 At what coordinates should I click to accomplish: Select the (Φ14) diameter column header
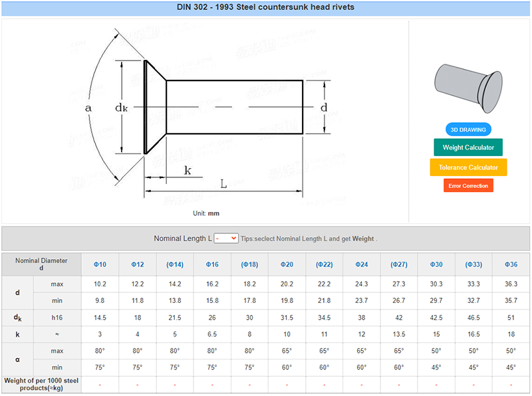click(175, 264)
